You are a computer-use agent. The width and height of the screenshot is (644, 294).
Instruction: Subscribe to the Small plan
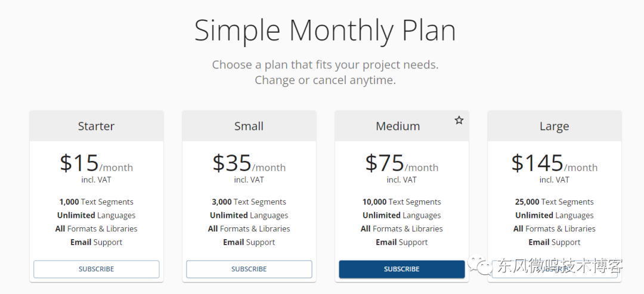coord(249,269)
